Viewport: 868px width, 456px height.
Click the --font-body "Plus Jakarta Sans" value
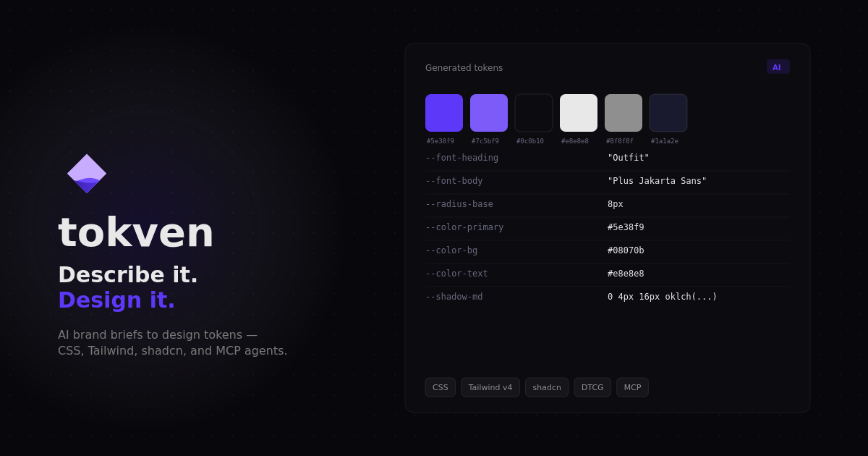tap(657, 181)
